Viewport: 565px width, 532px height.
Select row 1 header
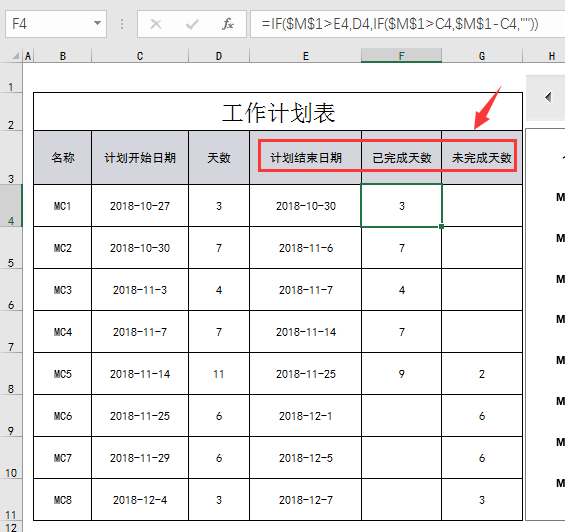(x=11, y=78)
